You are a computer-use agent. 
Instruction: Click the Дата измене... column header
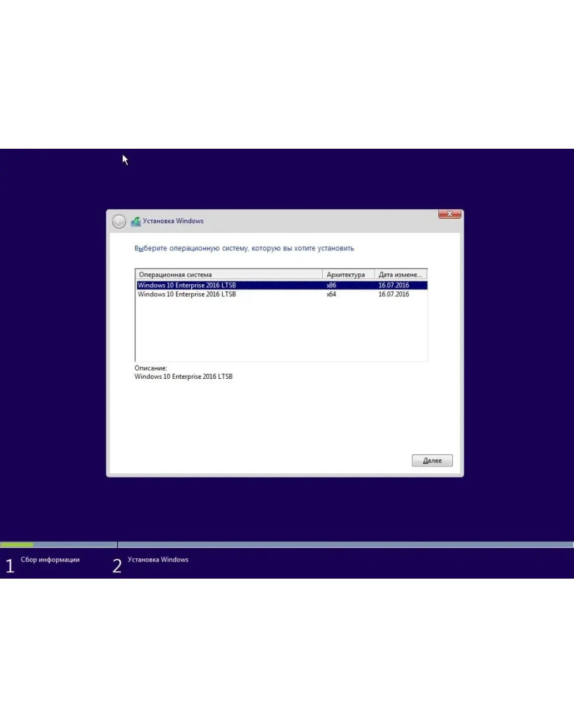401,274
